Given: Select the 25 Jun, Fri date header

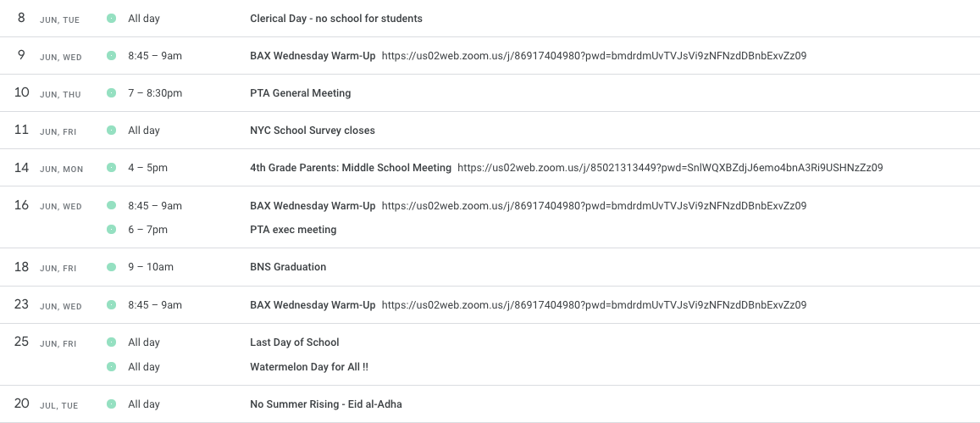Looking at the screenshot, I should pos(45,342).
